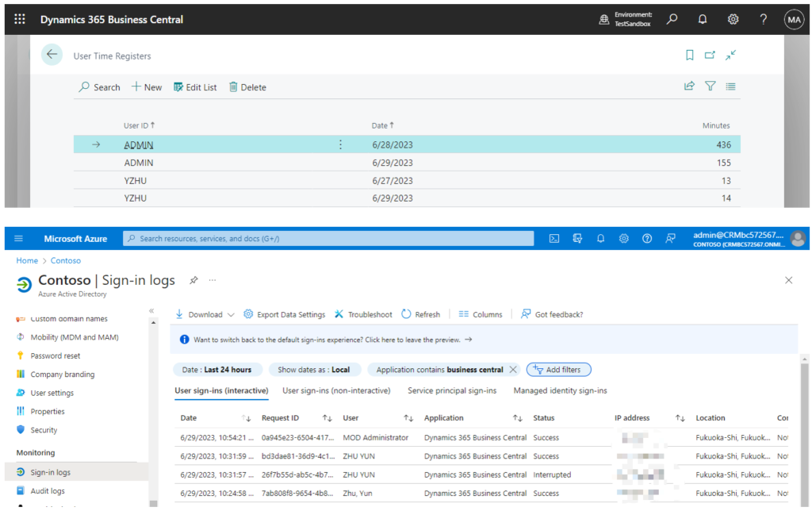The width and height of the screenshot is (812, 511).
Task: Refresh the sign-in logs
Action: 420,313
